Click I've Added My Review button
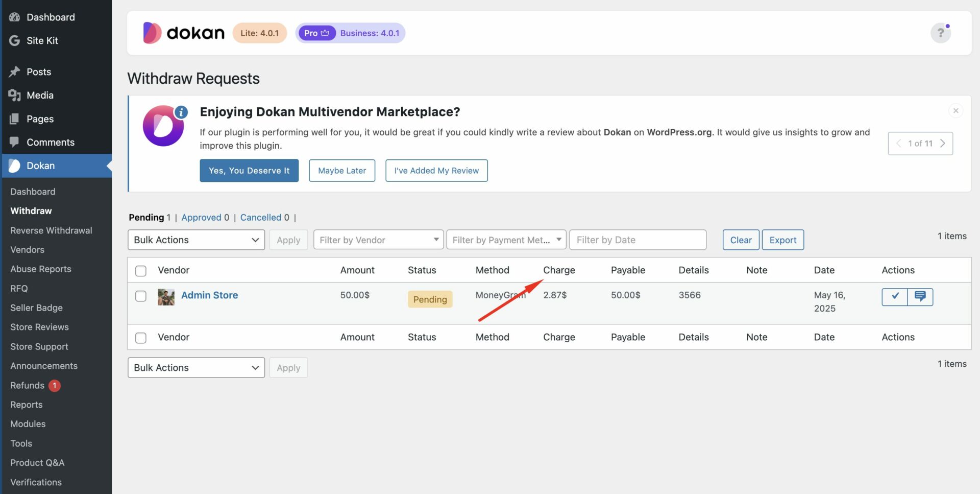980x494 pixels. click(436, 171)
